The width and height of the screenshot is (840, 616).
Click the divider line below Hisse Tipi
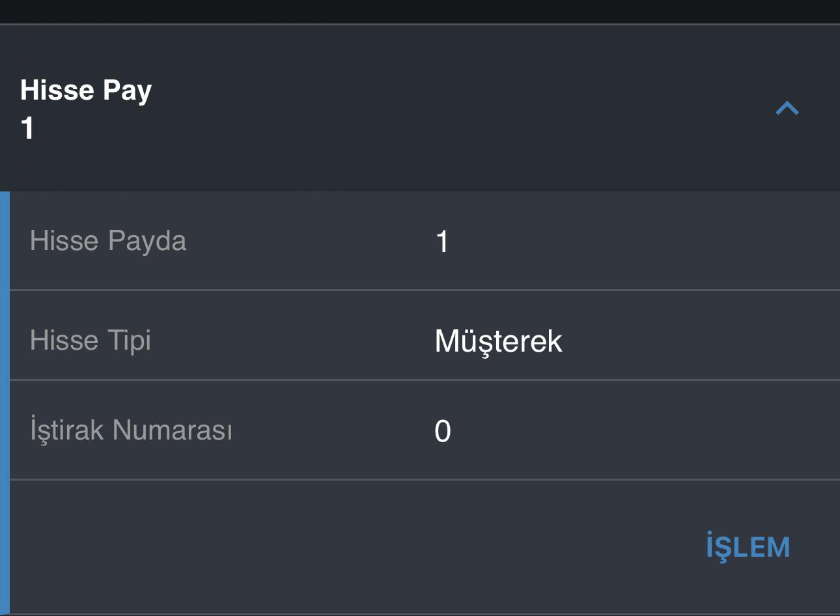pyautogui.click(x=423, y=380)
